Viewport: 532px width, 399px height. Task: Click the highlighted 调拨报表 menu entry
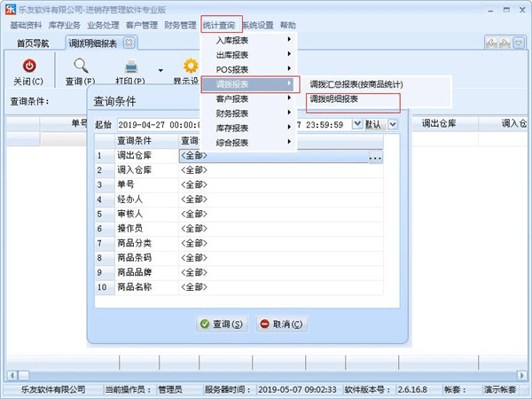point(248,84)
